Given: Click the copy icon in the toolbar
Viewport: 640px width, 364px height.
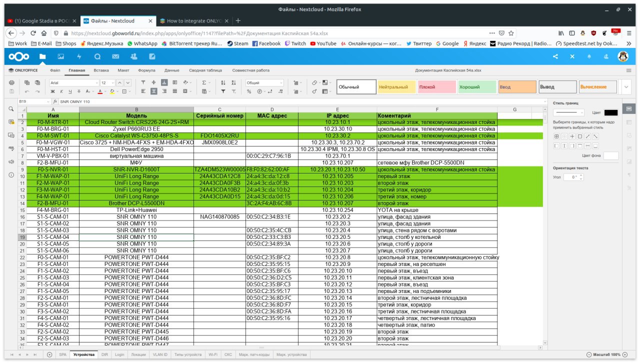Looking at the screenshot, I should pyautogui.click(x=27, y=82).
